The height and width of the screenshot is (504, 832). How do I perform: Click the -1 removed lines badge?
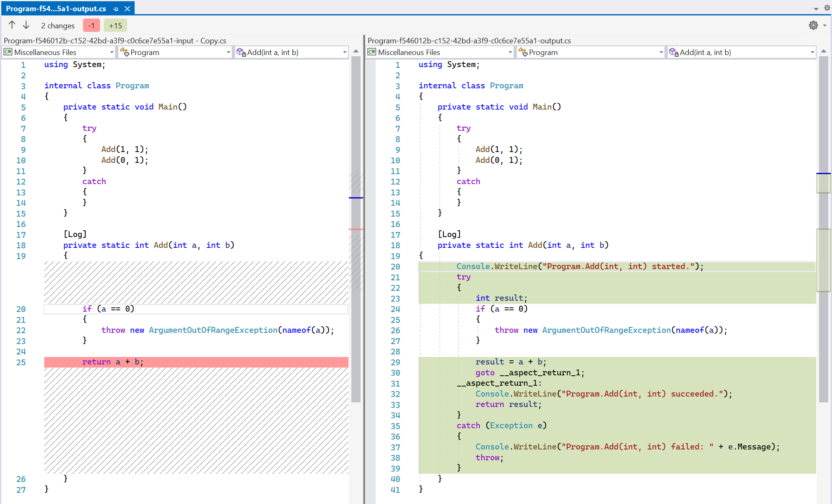91,25
